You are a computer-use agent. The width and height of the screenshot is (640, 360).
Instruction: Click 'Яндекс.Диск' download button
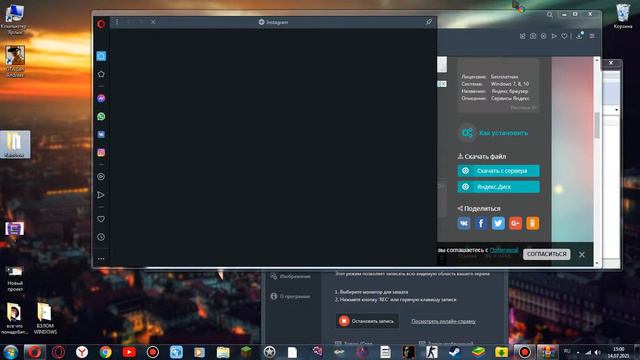tap(498, 187)
